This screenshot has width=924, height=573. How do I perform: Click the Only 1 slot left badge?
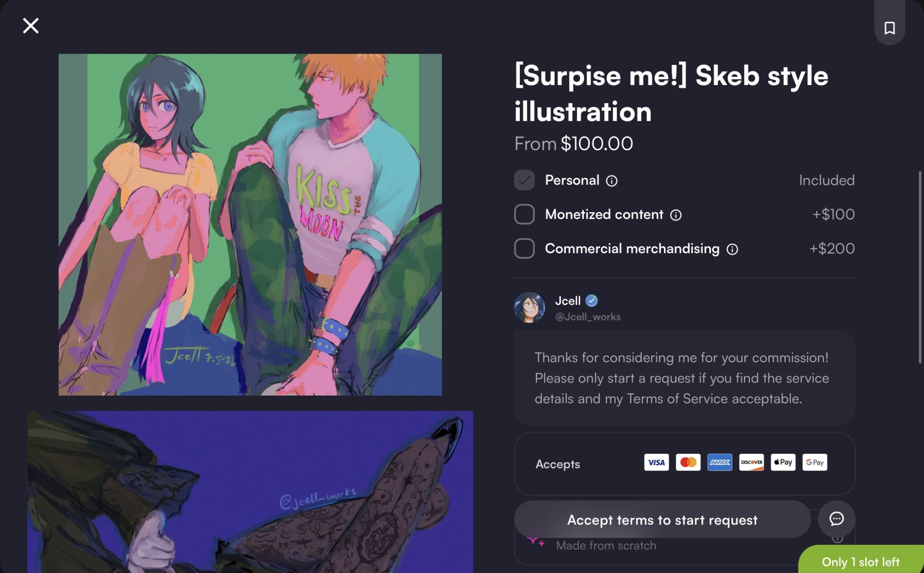861,560
